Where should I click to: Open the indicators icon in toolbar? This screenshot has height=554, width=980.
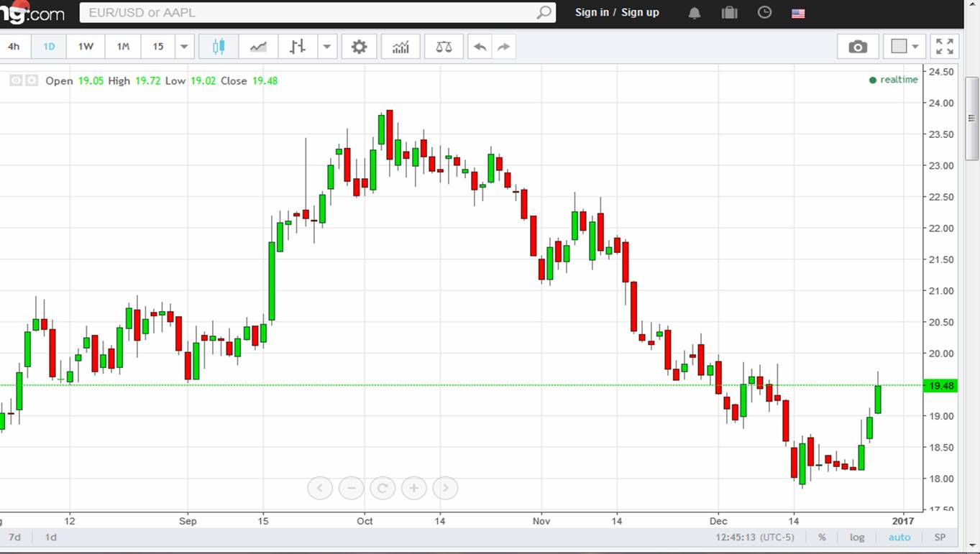400,47
